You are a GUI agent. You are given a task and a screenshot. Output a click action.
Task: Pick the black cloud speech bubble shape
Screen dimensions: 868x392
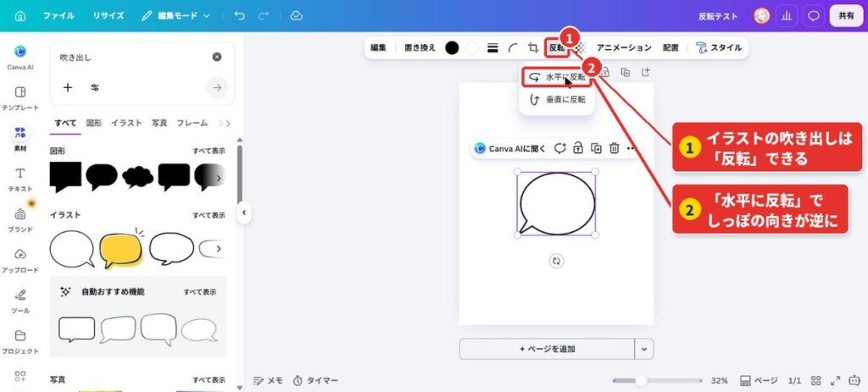click(x=138, y=177)
